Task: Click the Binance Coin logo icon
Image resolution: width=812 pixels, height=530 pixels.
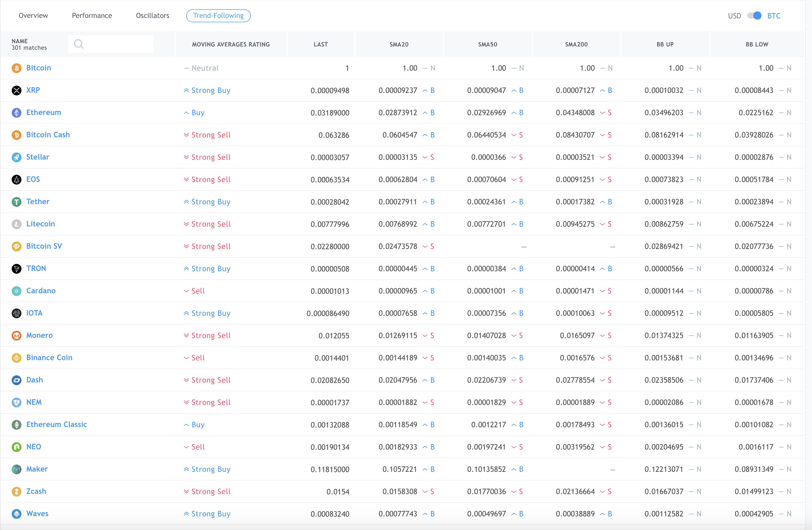Action: point(16,358)
